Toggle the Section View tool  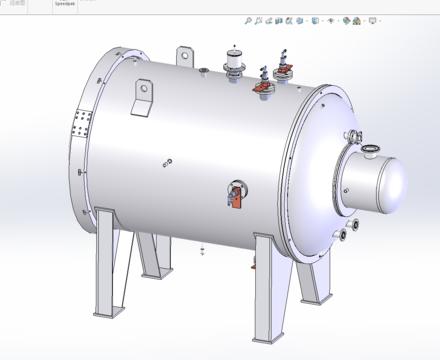(x=279, y=21)
